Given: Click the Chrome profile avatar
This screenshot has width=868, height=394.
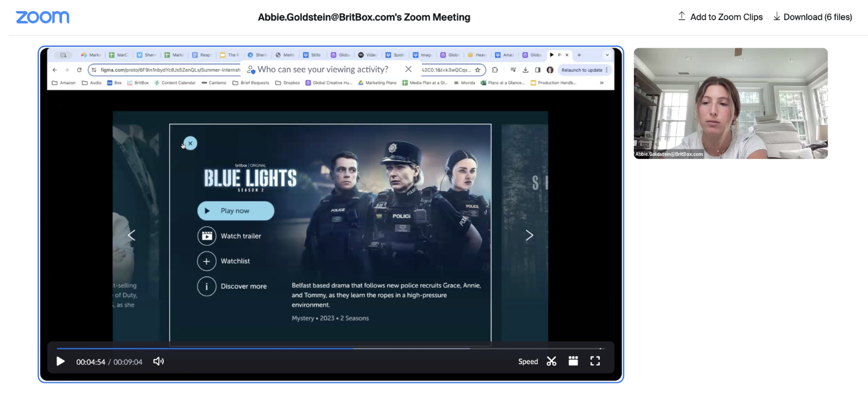Looking at the screenshot, I should [x=550, y=70].
